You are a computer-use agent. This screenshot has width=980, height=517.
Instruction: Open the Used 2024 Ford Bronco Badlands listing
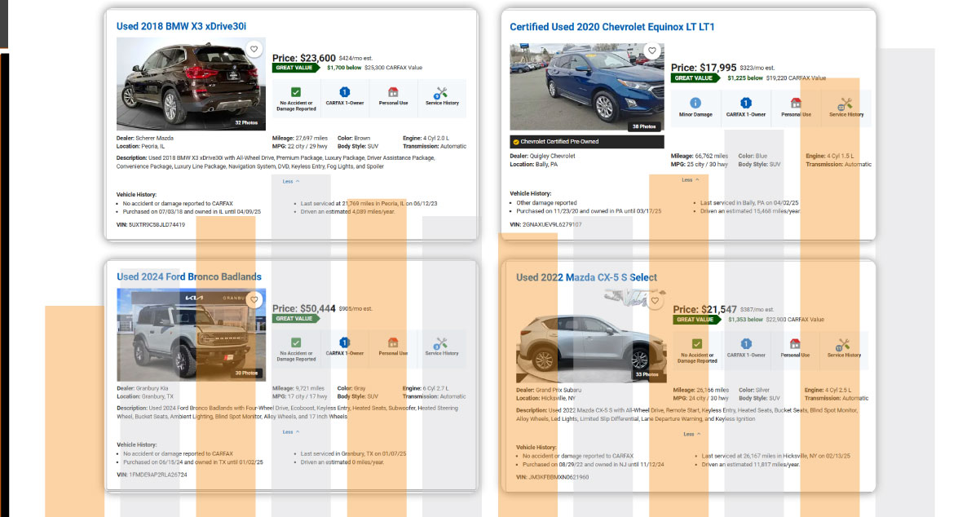tap(189, 276)
